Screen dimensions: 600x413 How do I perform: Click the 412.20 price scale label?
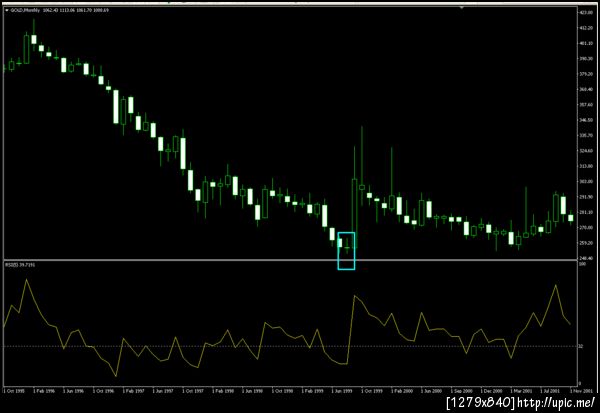tap(586, 28)
